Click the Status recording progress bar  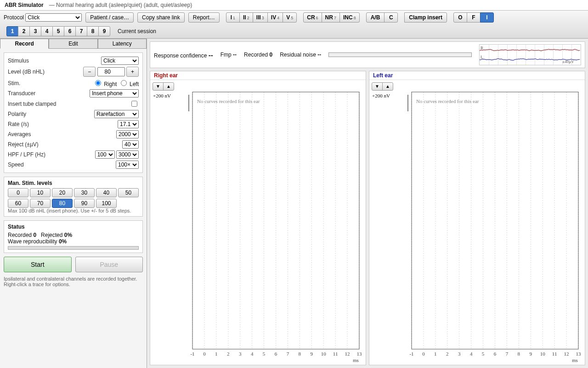[x=73, y=248]
